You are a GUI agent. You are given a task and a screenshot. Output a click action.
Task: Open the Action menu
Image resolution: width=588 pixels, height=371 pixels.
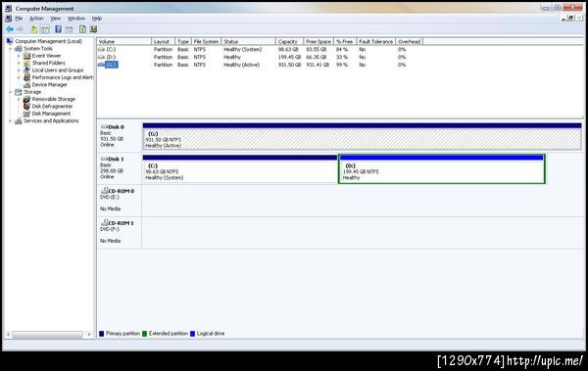point(36,19)
